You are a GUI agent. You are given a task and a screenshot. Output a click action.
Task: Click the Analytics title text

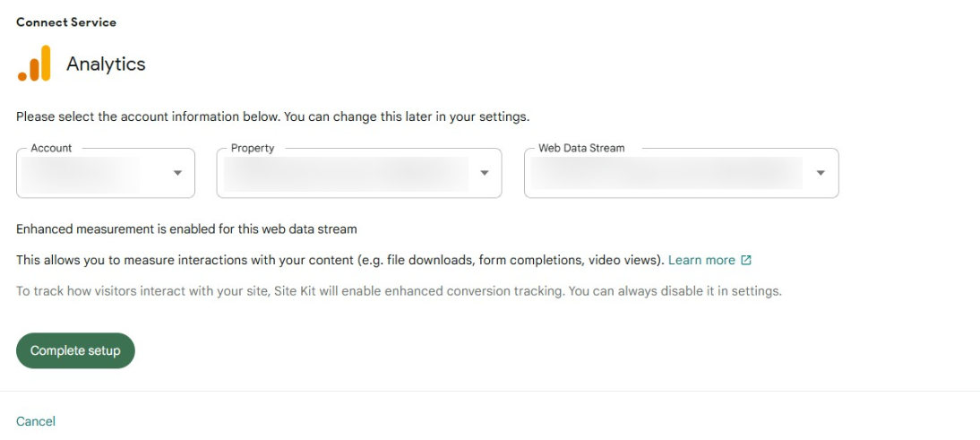tap(107, 64)
